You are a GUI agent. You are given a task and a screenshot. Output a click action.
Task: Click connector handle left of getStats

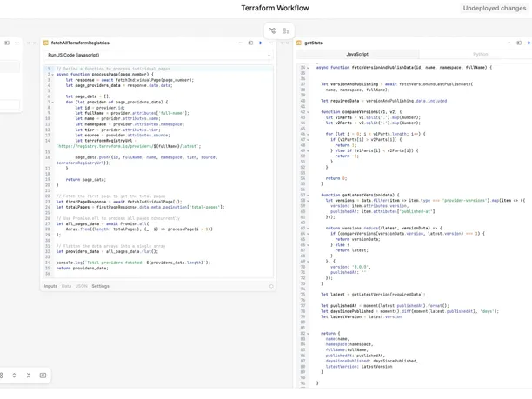pyautogui.click(x=284, y=43)
